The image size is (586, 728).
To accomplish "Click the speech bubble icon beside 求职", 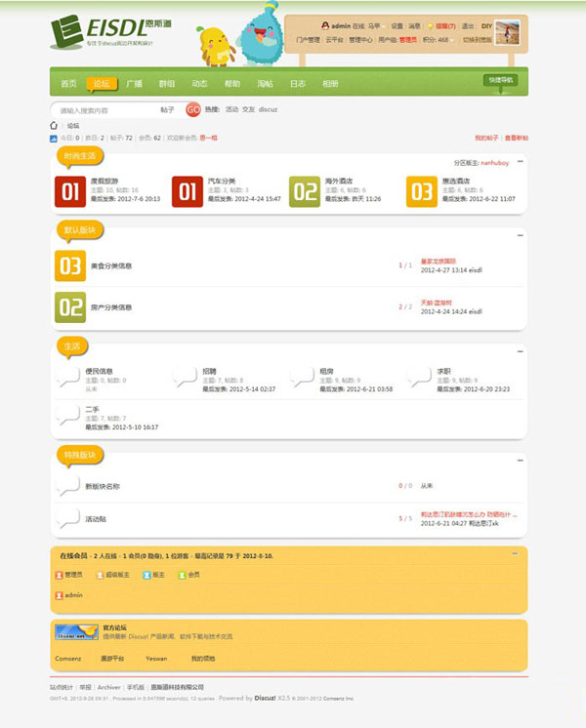I will coord(419,377).
